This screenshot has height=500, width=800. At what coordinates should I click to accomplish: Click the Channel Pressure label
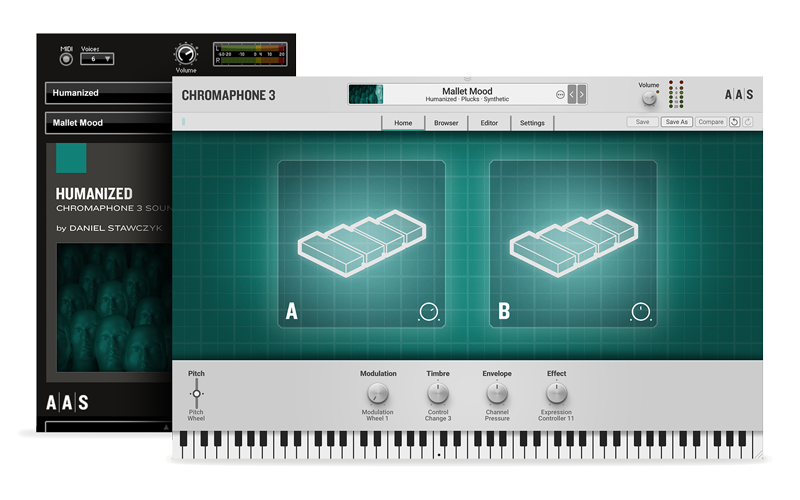pos(497,415)
